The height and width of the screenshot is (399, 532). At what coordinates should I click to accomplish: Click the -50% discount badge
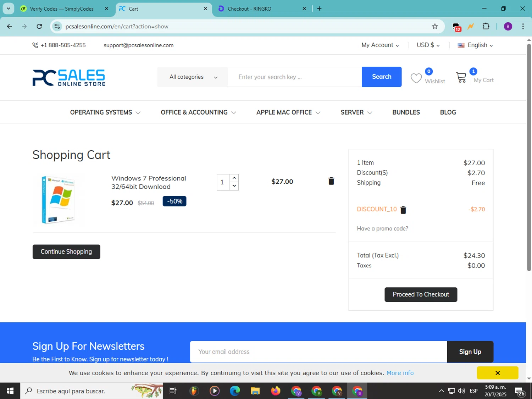click(x=174, y=201)
